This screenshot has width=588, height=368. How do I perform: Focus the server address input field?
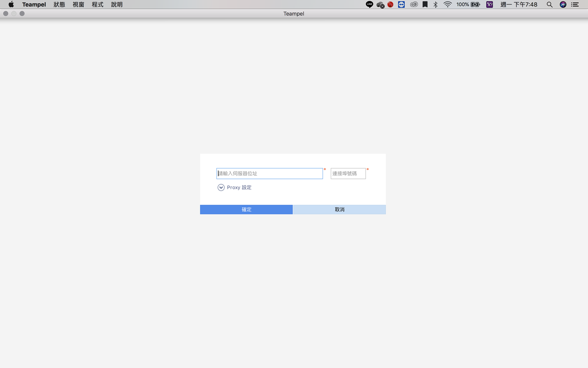[x=269, y=173]
